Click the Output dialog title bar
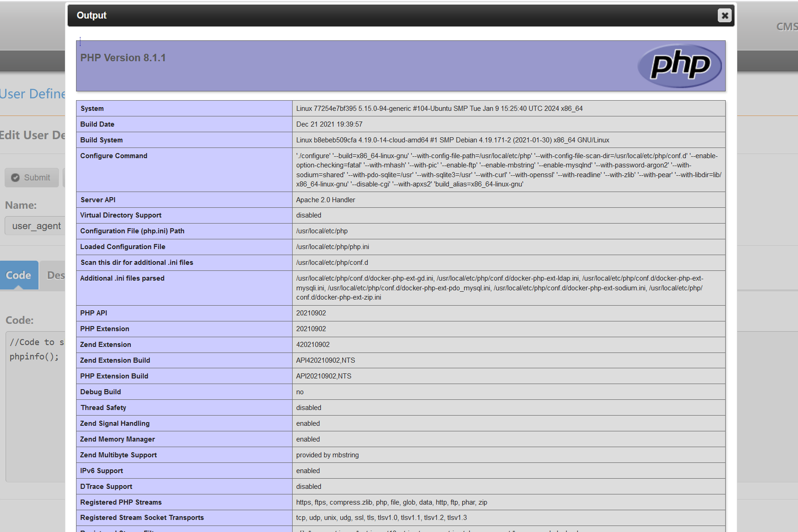Screen dimensions: 798x532 point(325,15)
